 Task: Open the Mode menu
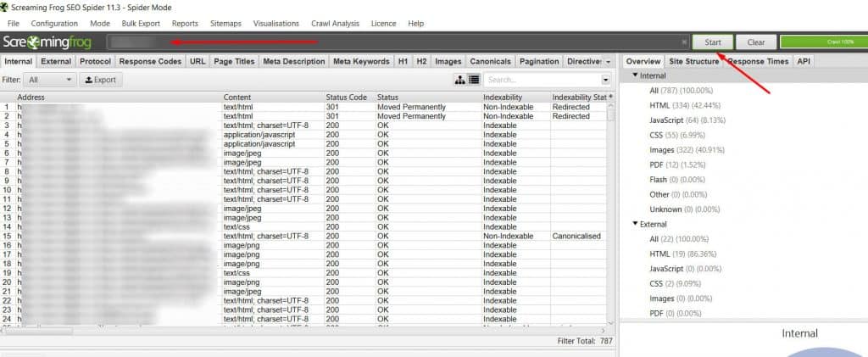[100, 23]
